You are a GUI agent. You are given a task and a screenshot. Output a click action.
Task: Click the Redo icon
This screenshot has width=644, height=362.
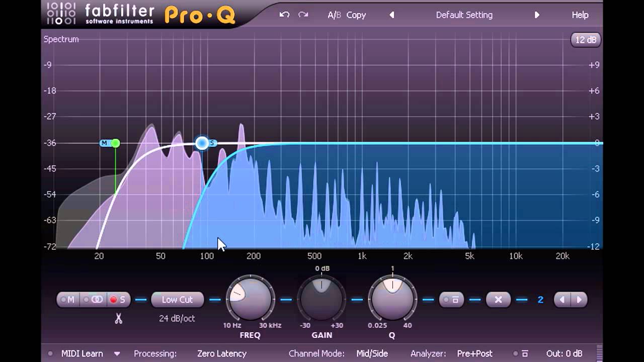coord(302,15)
